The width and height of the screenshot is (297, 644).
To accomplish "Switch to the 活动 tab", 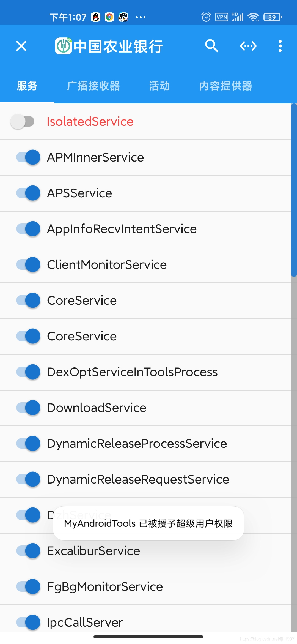I will 159,86.
